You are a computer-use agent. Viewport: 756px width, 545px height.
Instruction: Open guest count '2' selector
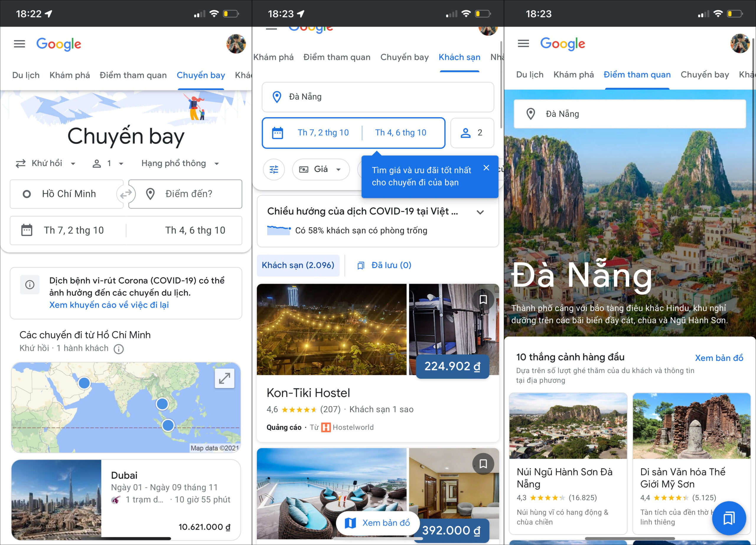(x=472, y=133)
